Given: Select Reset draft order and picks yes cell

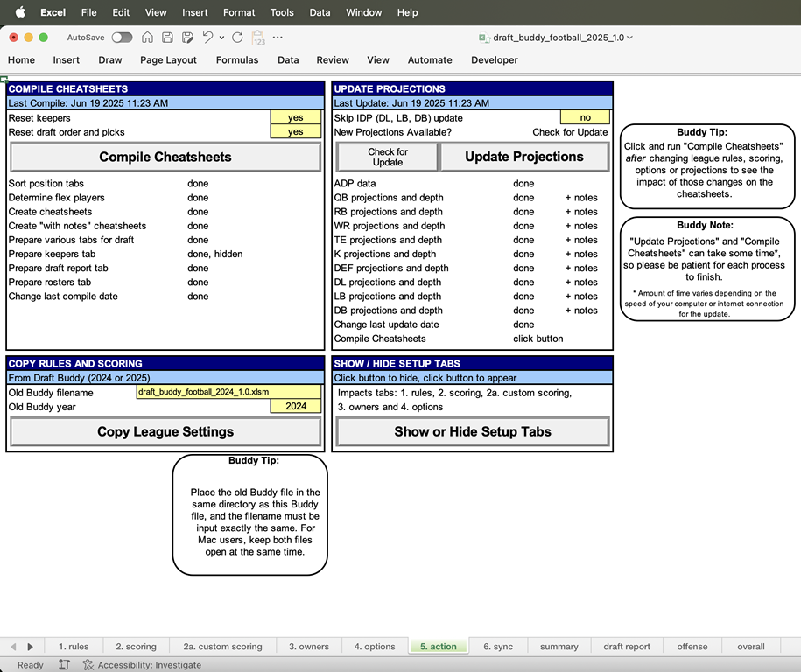Looking at the screenshot, I should 295,132.
